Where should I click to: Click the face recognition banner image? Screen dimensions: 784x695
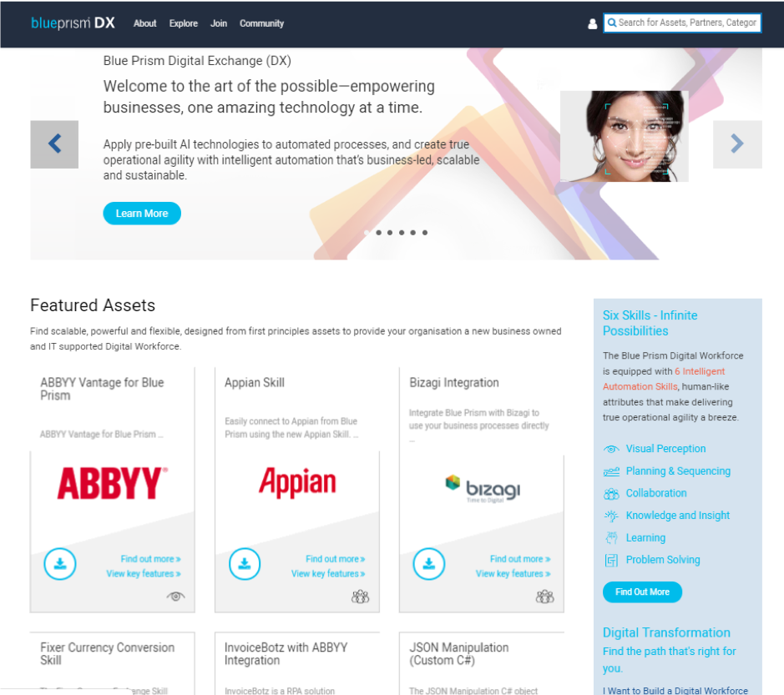point(624,136)
